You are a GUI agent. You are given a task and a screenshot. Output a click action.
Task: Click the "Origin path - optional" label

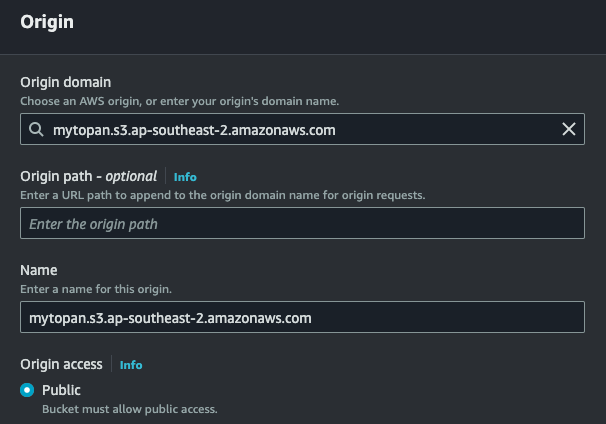pyautogui.click(x=88, y=176)
